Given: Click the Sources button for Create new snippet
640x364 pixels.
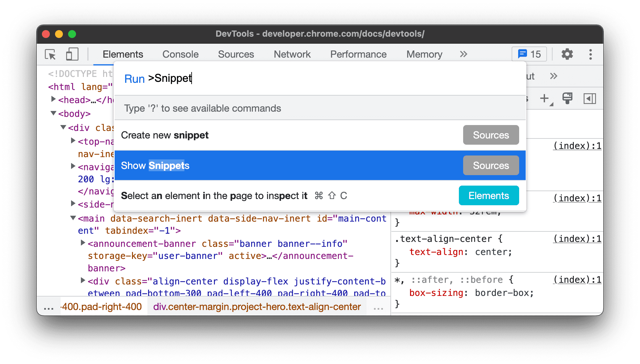Looking at the screenshot, I should 491,135.
